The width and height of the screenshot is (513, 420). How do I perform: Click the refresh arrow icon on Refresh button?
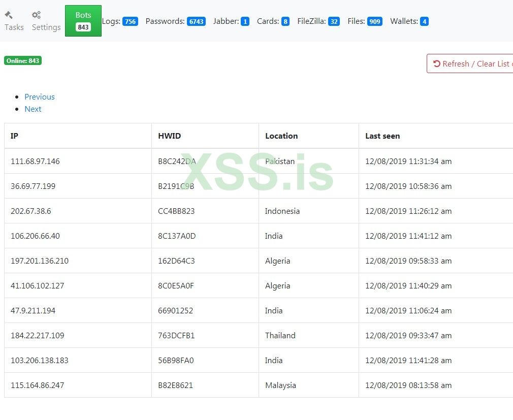tap(436, 63)
